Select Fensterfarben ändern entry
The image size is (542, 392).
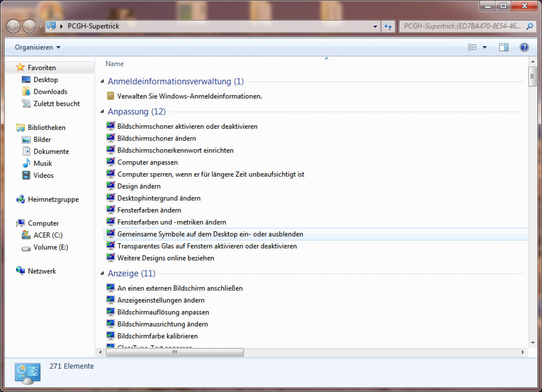click(x=149, y=210)
